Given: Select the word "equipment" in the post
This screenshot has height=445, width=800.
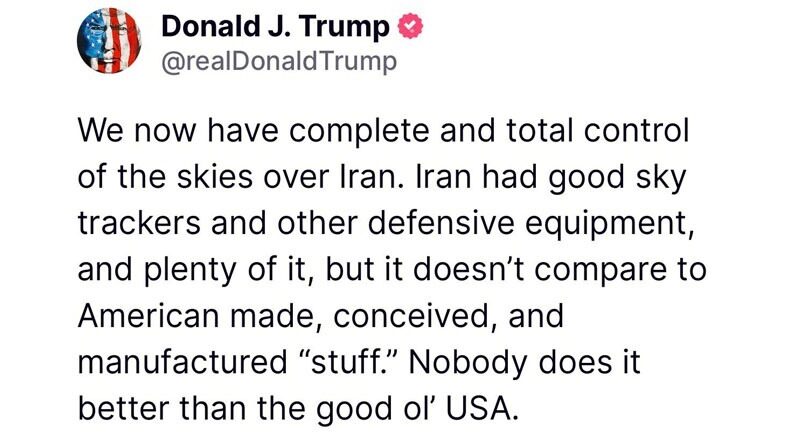Looking at the screenshot, I should [605, 225].
